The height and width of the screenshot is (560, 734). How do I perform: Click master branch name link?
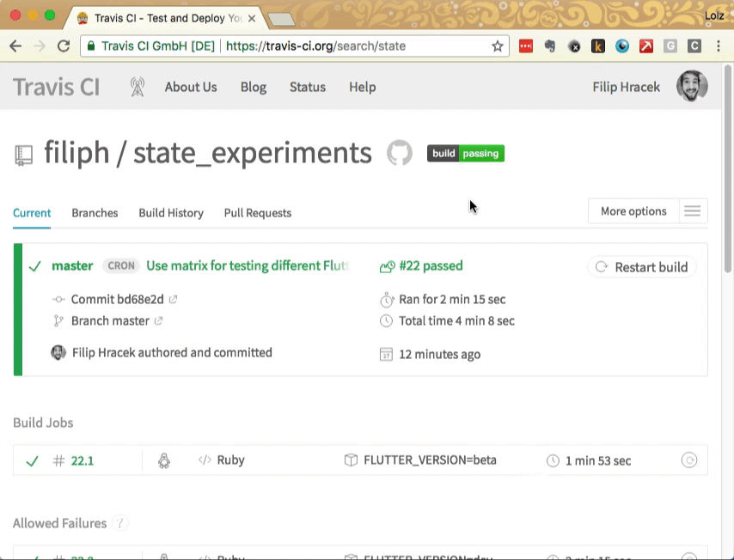(x=72, y=265)
